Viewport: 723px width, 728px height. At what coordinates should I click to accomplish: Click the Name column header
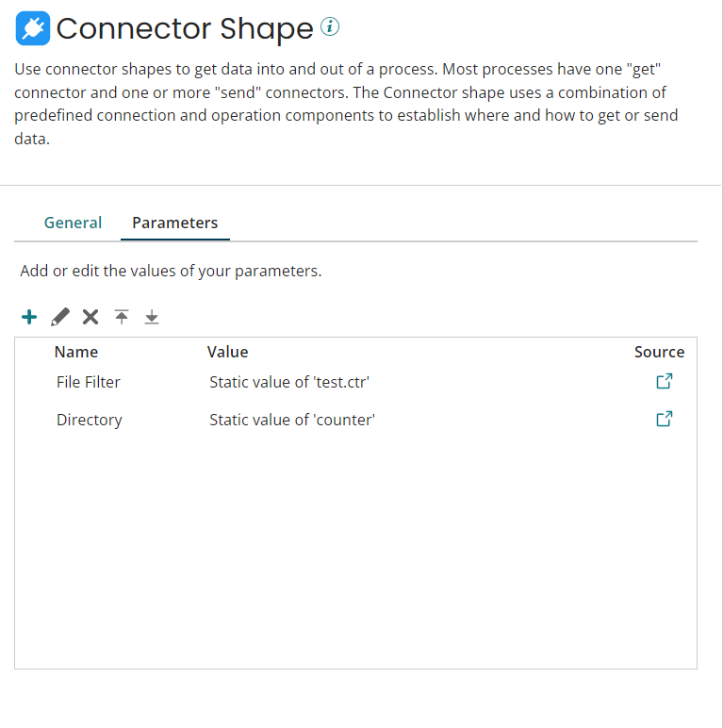click(76, 352)
